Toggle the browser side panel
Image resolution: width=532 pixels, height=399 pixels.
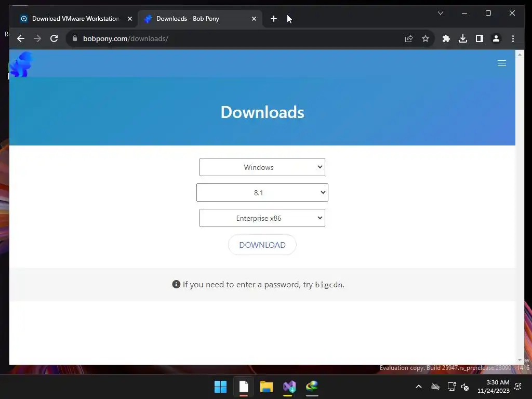pos(480,38)
